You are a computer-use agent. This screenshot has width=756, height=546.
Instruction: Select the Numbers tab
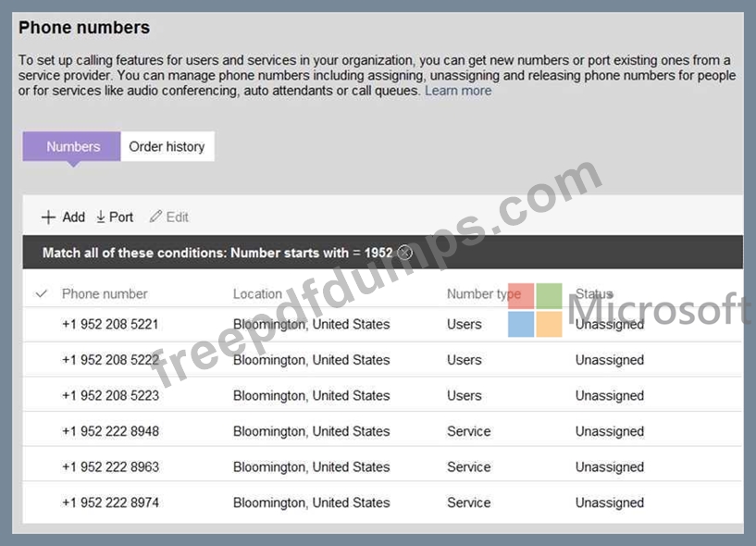pyautogui.click(x=72, y=146)
